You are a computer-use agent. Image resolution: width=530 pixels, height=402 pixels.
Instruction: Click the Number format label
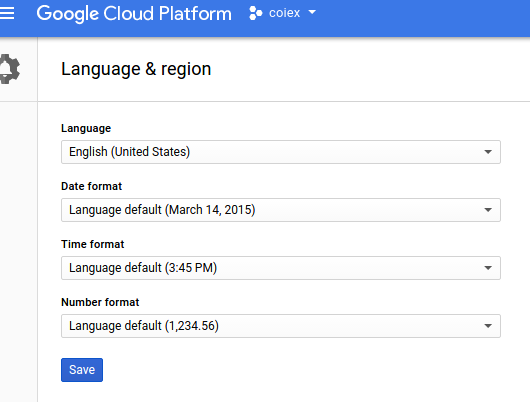click(100, 302)
